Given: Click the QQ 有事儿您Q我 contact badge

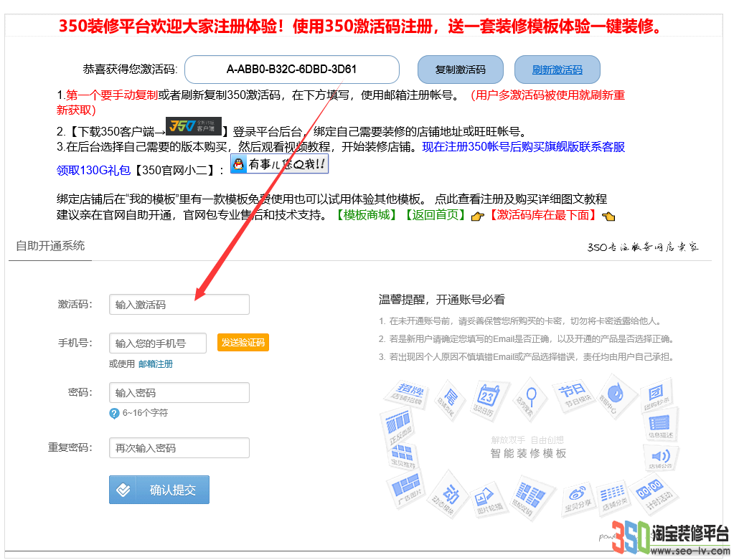Looking at the screenshot, I should (x=279, y=164).
